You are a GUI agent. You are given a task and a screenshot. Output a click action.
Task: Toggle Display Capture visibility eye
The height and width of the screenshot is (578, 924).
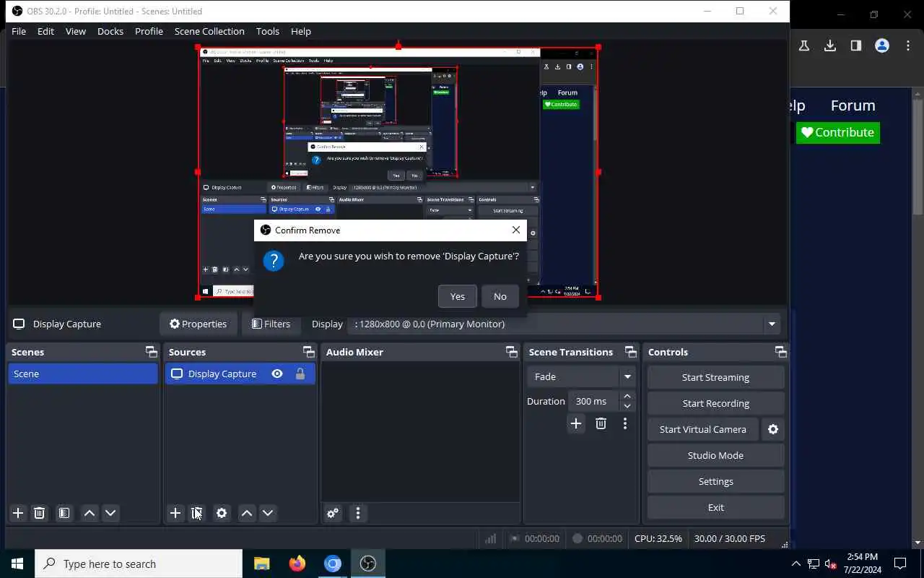click(277, 374)
